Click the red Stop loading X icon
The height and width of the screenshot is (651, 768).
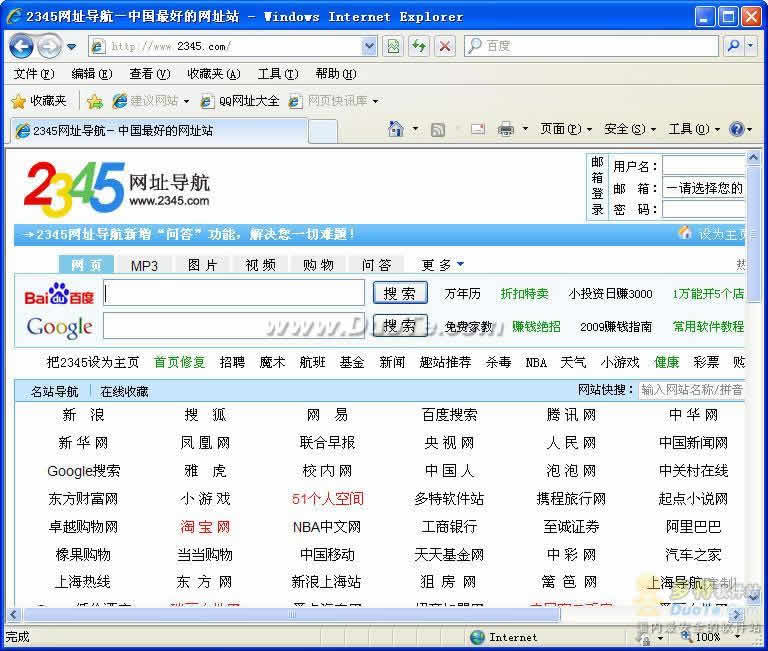445,47
